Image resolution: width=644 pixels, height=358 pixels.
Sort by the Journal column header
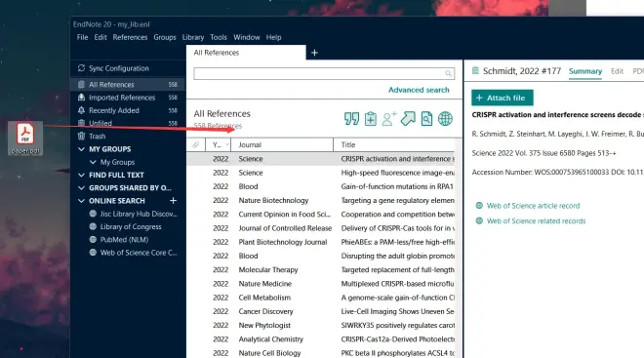point(282,144)
